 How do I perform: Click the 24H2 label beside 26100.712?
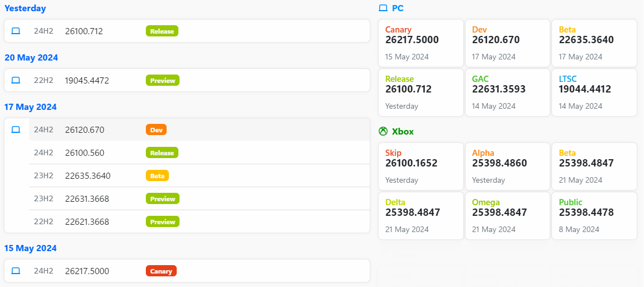44,31
